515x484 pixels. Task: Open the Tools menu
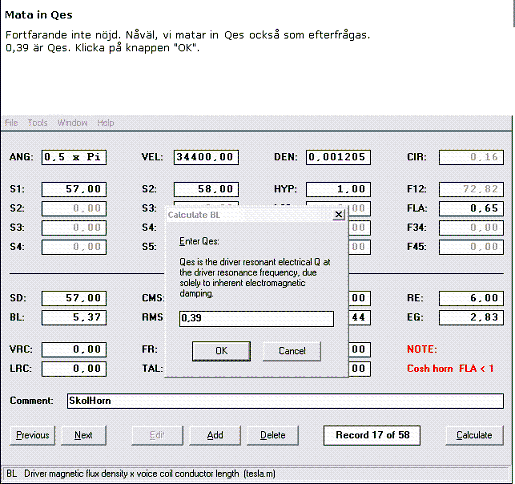click(37, 123)
